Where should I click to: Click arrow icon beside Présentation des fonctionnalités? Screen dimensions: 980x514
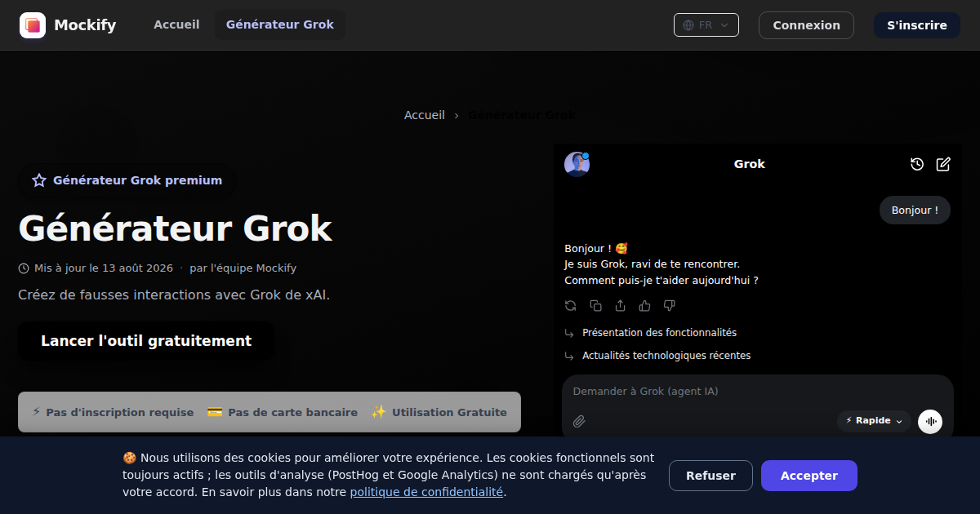(569, 333)
